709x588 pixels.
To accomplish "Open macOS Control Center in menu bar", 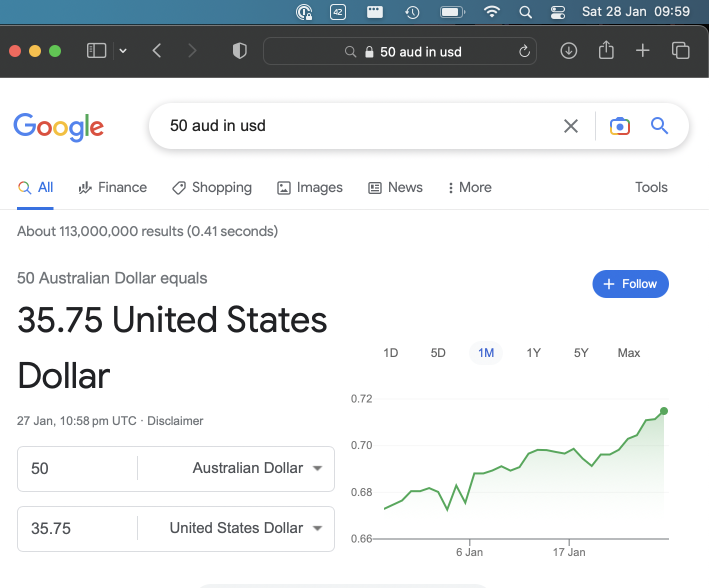I will (x=557, y=12).
